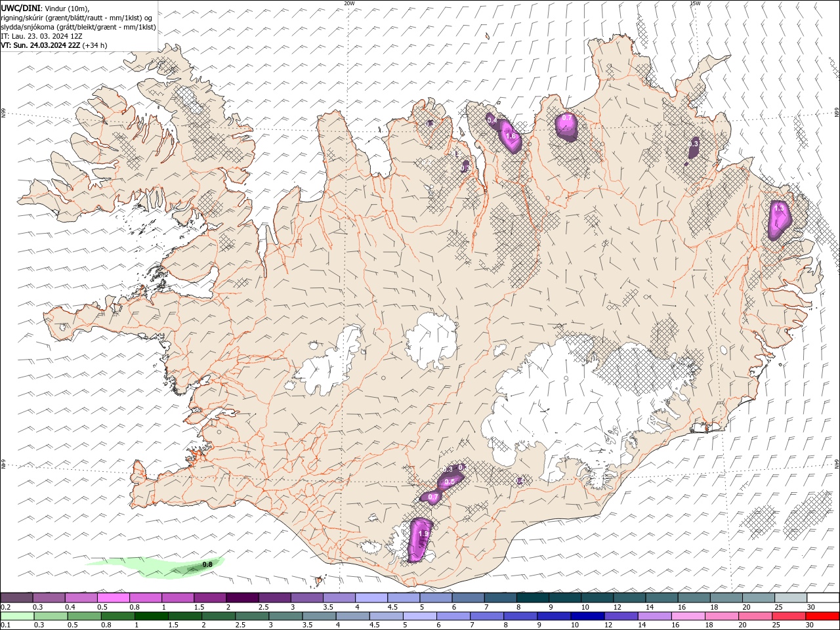Screen dimensions: 840x630
Task: Click the 25 red swatch in lower rain legend
Action: tap(788, 616)
